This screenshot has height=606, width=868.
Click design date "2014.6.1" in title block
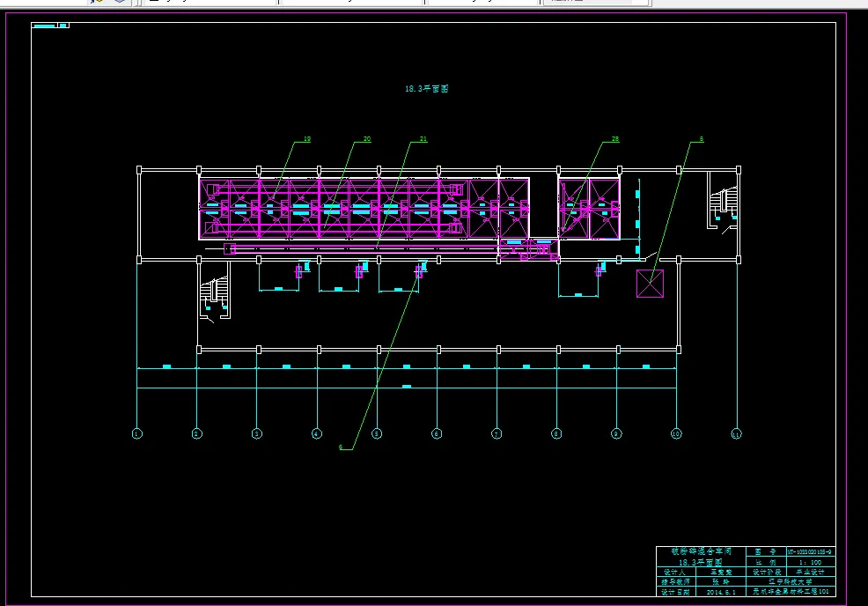pyautogui.click(x=721, y=592)
